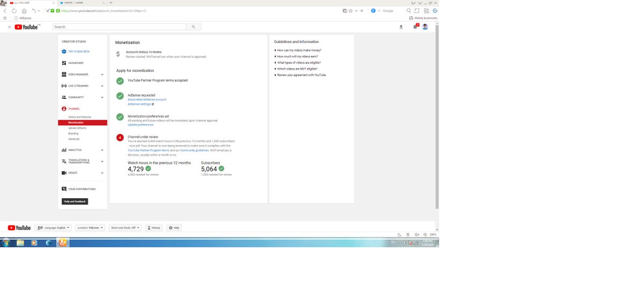Open Windows Explorer from taskbar
The image size is (644, 304).
20,243
